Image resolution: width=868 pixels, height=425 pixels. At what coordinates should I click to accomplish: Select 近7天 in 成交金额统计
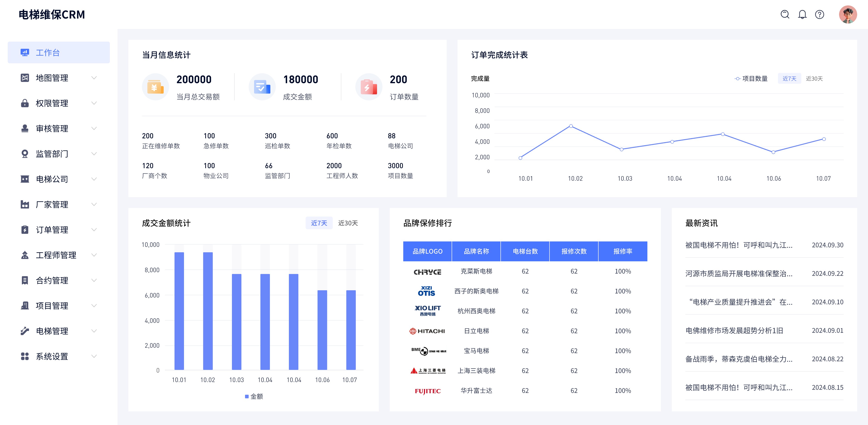(319, 223)
